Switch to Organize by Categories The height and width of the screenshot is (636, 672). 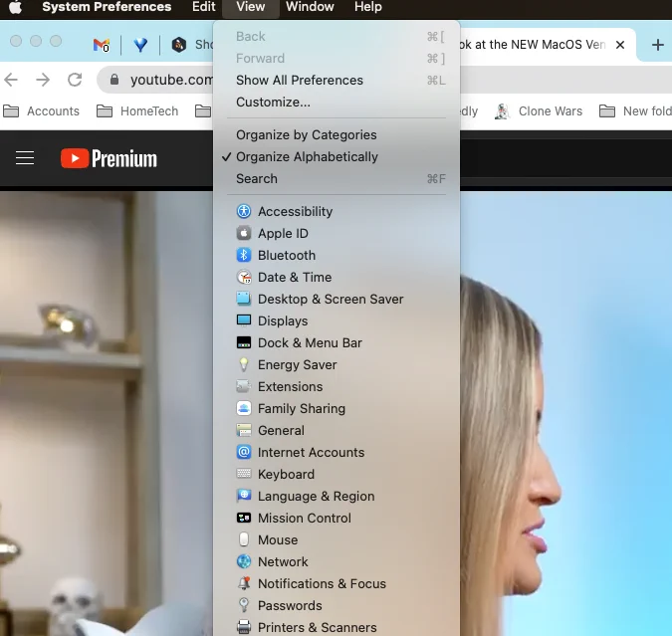tap(336, 134)
